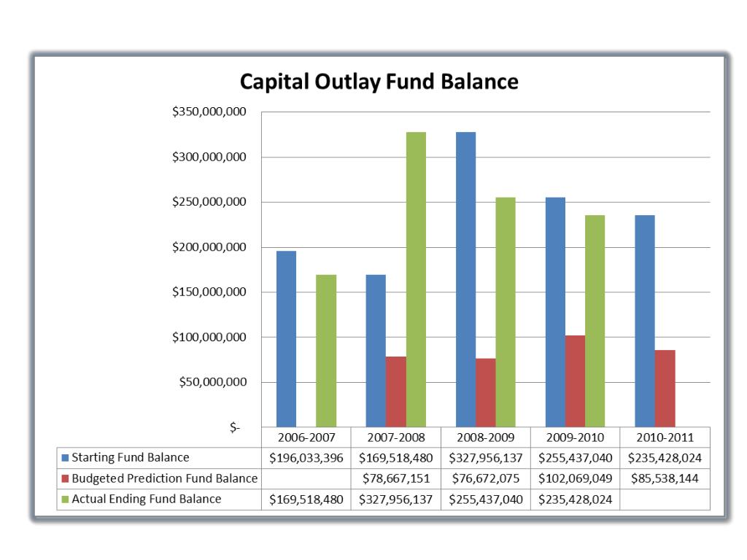Select the red 2007-2008 budgeted prediction bar
This screenshot has width=747, height=560.
(x=396, y=392)
